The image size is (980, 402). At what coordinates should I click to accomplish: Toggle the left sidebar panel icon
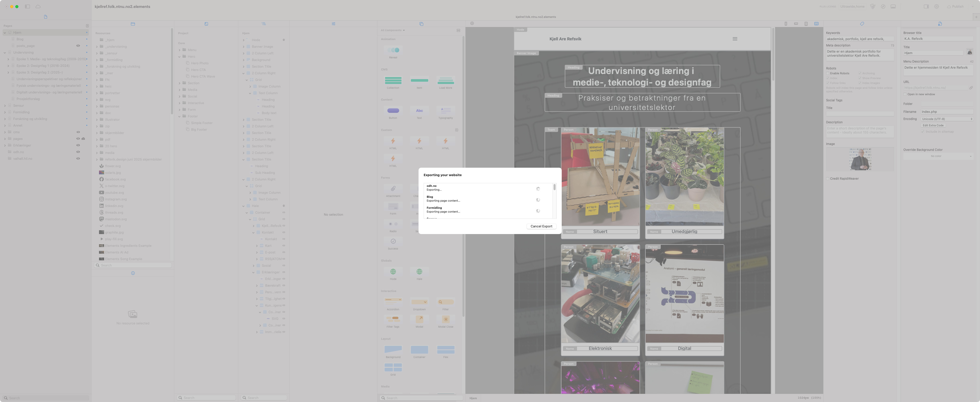click(x=27, y=6)
